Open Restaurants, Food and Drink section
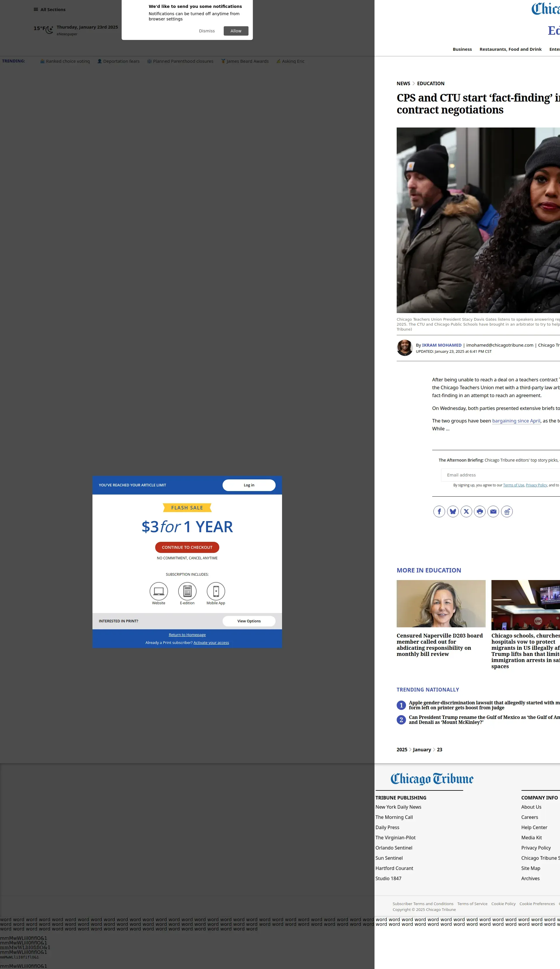The image size is (560, 969). pyautogui.click(x=510, y=49)
